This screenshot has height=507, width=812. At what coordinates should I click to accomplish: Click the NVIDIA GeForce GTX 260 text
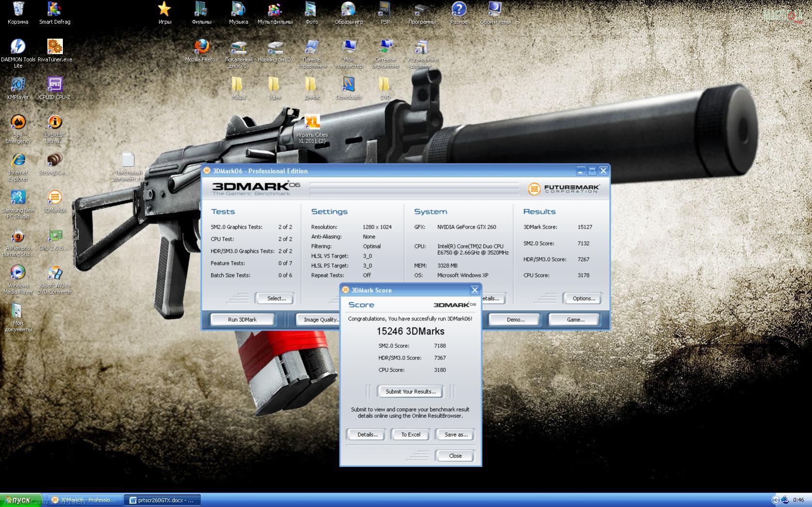[467, 227]
